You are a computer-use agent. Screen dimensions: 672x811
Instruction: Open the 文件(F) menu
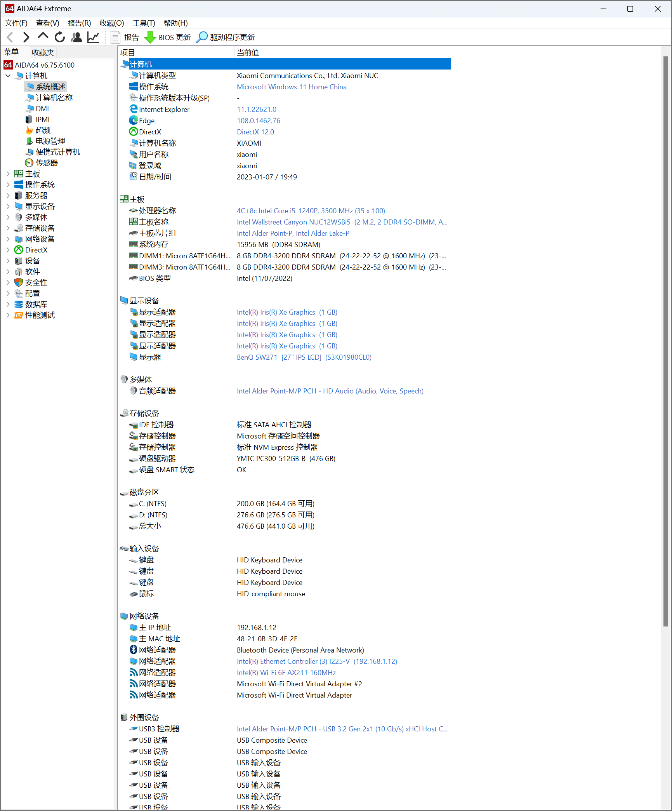pyautogui.click(x=16, y=23)
